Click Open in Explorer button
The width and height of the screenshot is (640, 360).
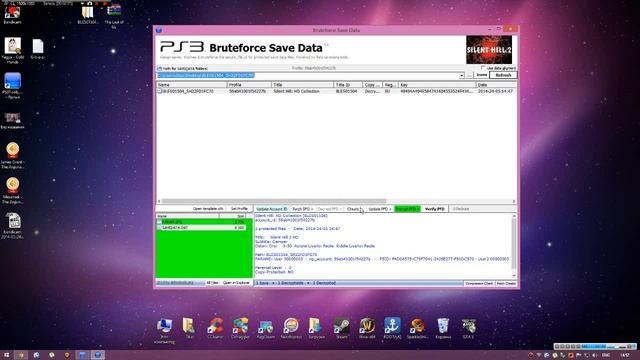tap(236, 283)
